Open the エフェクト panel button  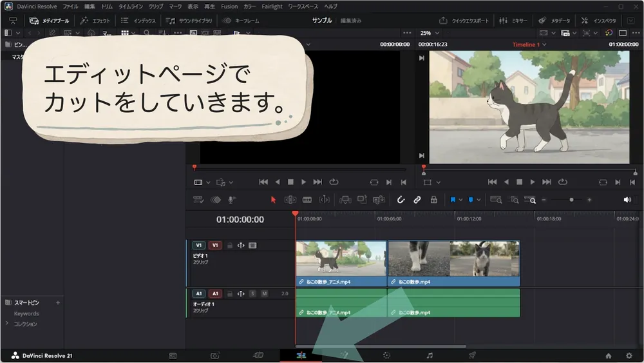point(95,21)
